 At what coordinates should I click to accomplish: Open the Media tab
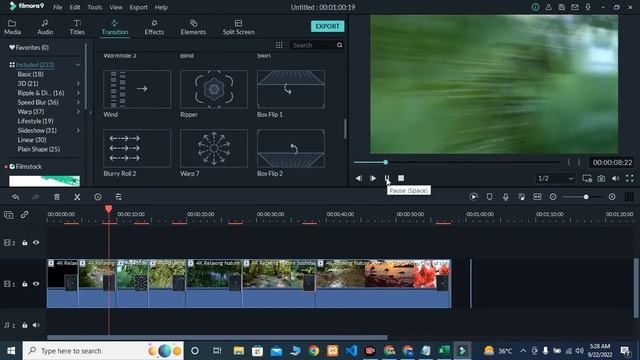12,27
